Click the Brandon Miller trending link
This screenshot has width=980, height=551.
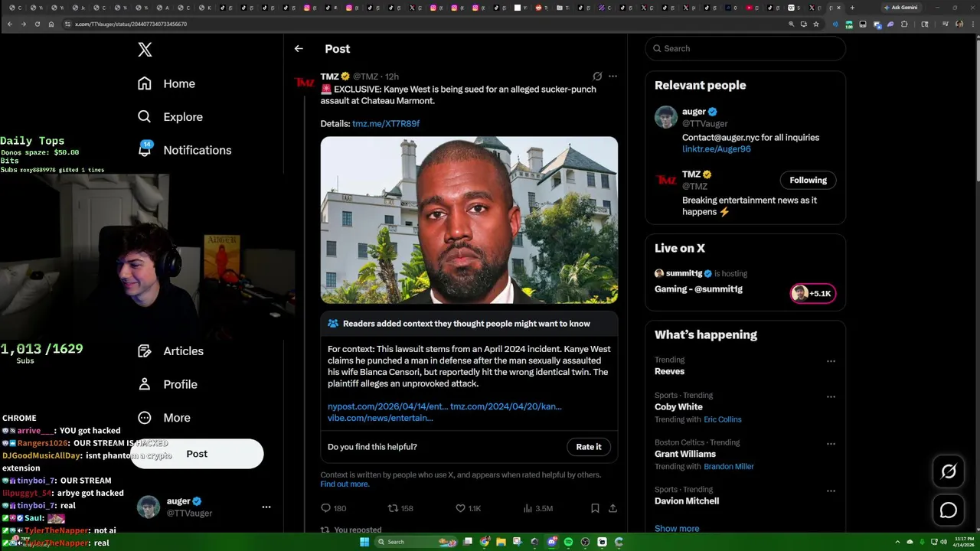click(729, 467)
